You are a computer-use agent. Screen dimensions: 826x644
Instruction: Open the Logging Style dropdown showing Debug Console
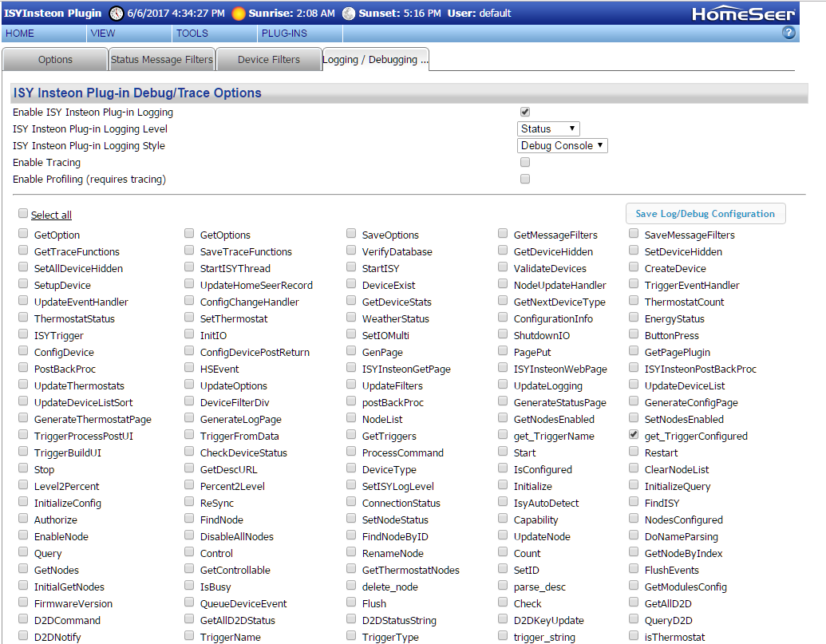click(x=562, y=146)
